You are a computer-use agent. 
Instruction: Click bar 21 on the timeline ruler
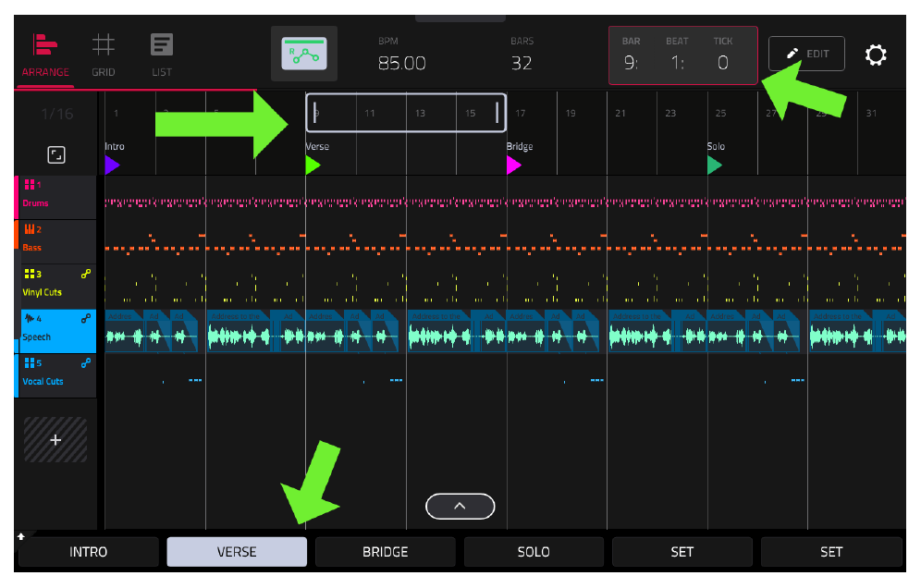620,114
